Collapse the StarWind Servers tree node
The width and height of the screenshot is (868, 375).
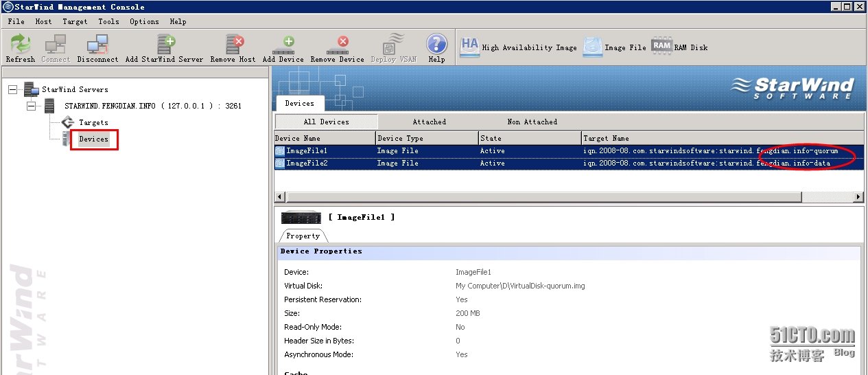(13, 89)
